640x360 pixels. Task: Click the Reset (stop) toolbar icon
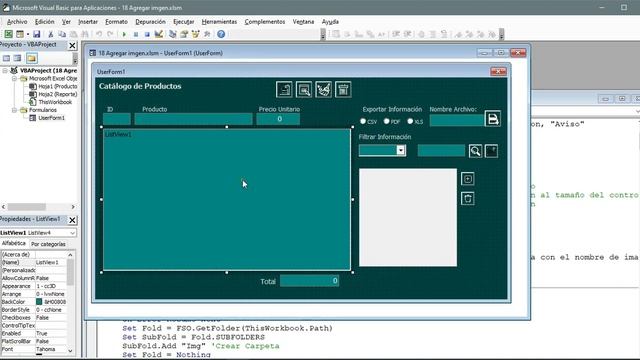coord(147,34)
